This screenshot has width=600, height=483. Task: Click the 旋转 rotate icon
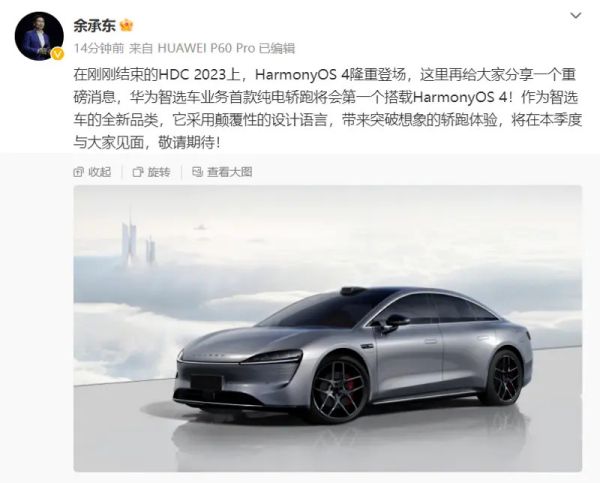(138, 172)
